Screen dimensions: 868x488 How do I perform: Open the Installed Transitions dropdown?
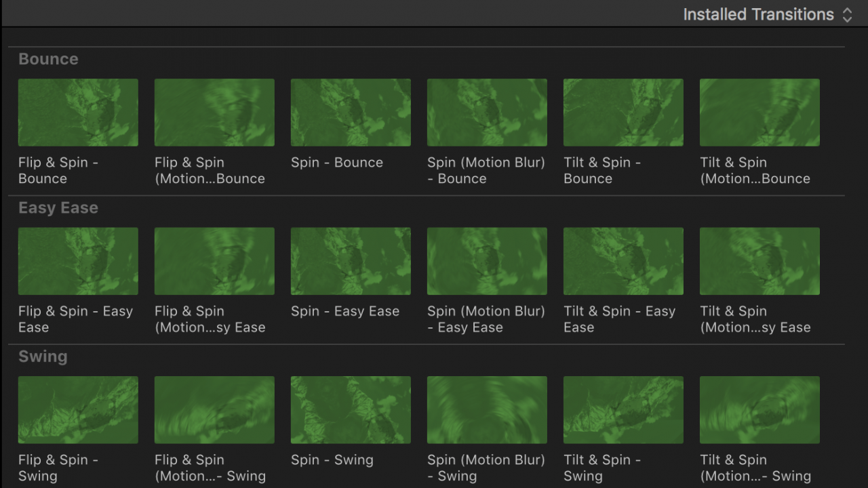point(768,14)
